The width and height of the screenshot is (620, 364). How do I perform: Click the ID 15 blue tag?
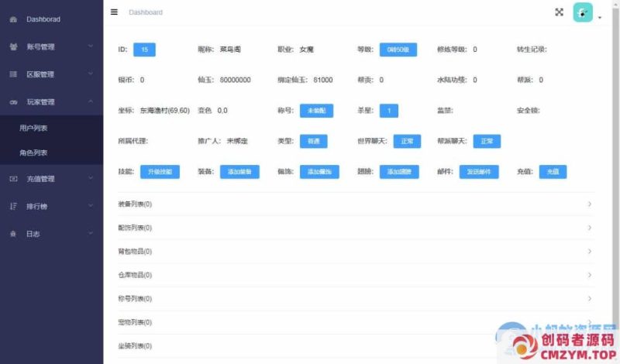click(x=144, y=50)
